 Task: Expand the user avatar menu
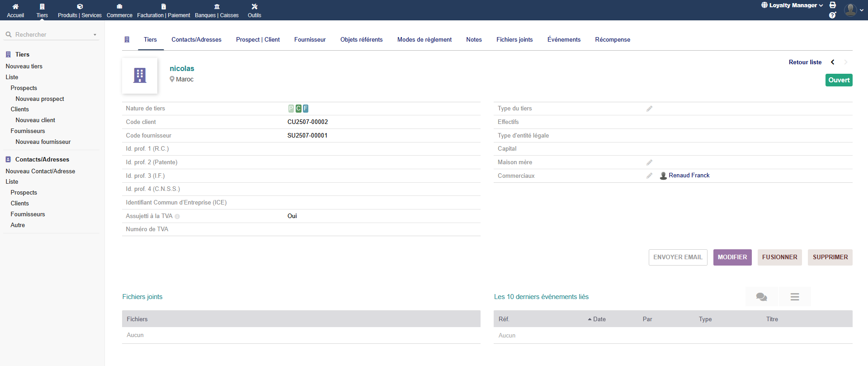854,10
